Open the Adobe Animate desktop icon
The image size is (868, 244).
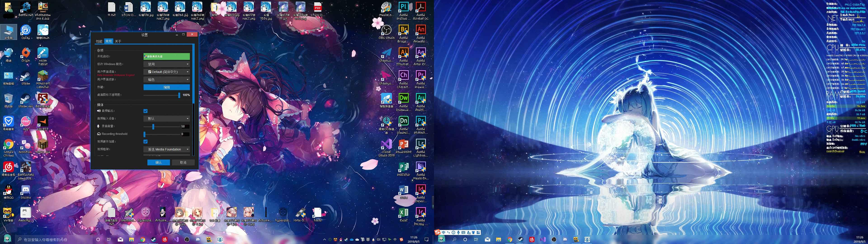click(x=420, y=34)
